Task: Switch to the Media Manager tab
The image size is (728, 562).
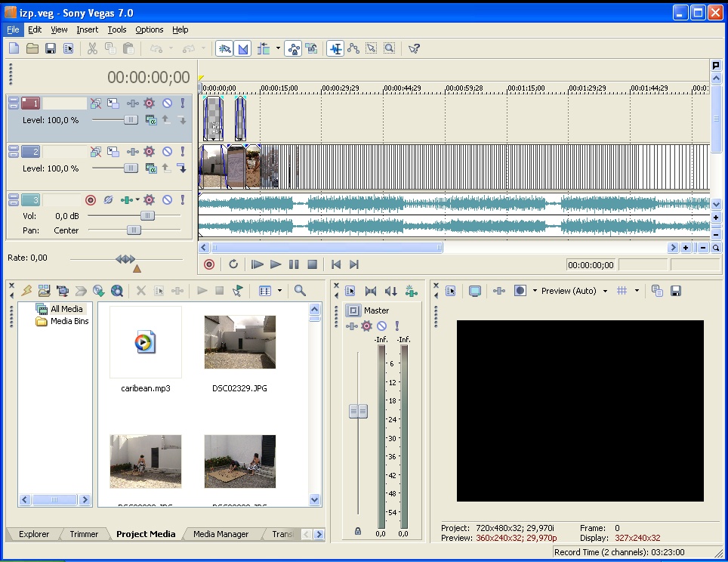Action: [x=221, y=534]
